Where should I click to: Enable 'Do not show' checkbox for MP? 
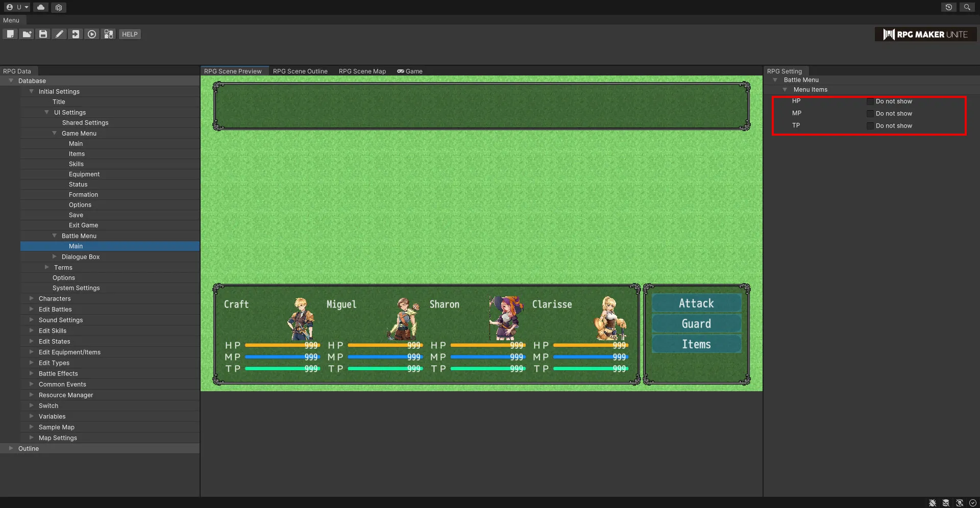(870, 114)
